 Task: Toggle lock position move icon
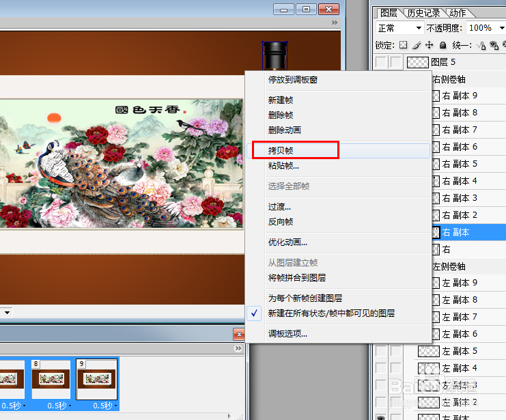coord(430,45)
